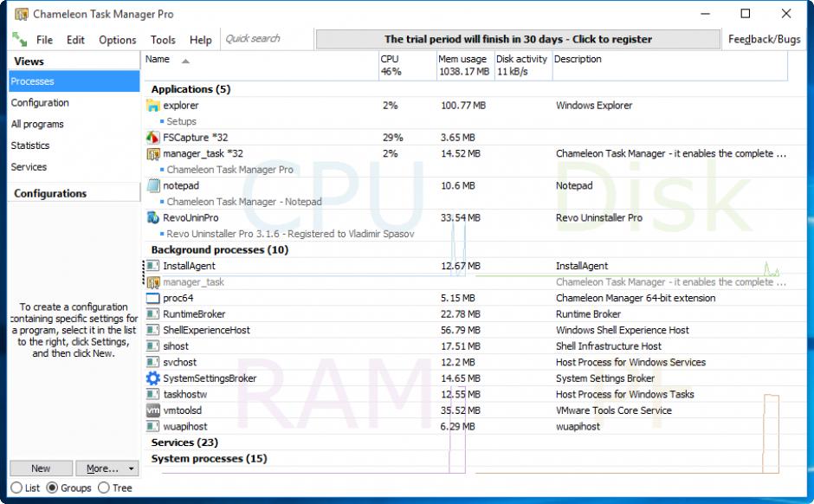Open the All programs view
This screenshot has height=504, width=814.
(x=74, y=124)
